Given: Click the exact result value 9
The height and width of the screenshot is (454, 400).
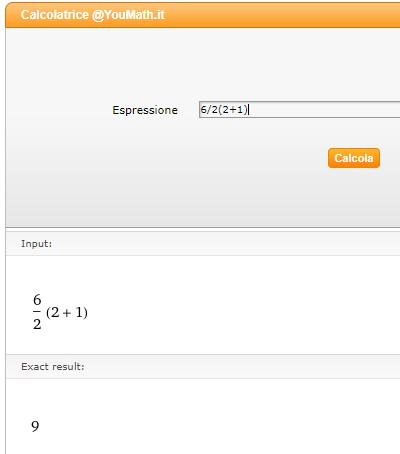Looking at the screenshot, I should [35, 426].
